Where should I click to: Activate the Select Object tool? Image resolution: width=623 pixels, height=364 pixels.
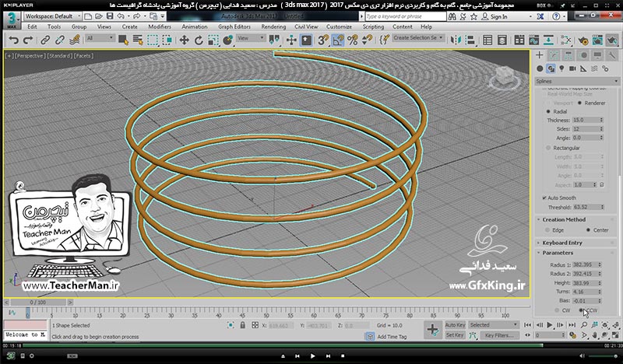pyautogui.click(x=123, y=40)
